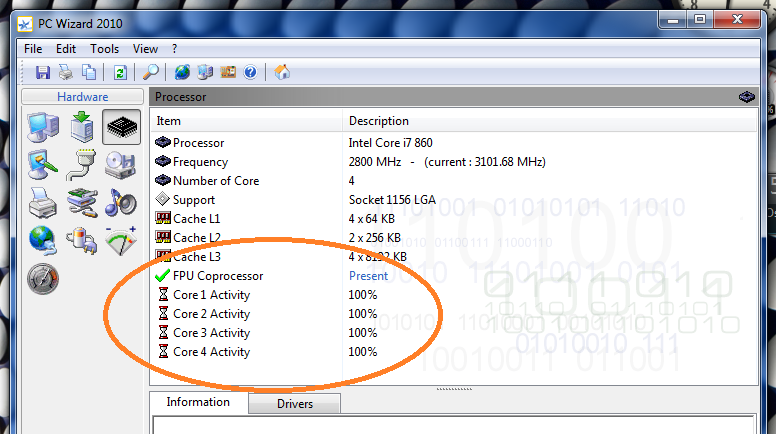Select the I/O Ports cable icon
The height and width of the screenshot is (434, 780).
[82, 165]
